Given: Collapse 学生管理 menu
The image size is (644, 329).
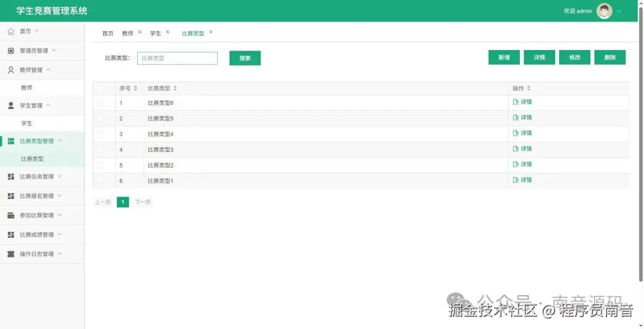Looking at the screenshot, I should 48,105.
